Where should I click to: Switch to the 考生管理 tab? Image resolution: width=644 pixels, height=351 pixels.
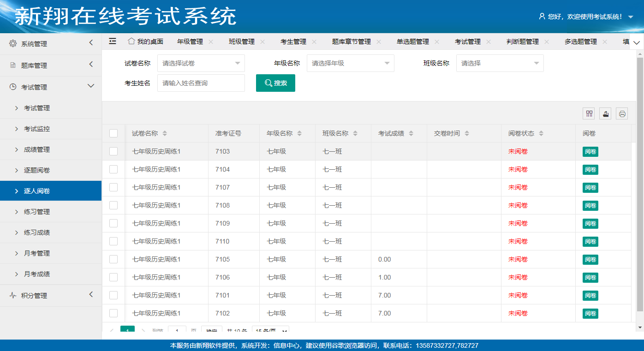pyautogui.click(x=293, y=42)
